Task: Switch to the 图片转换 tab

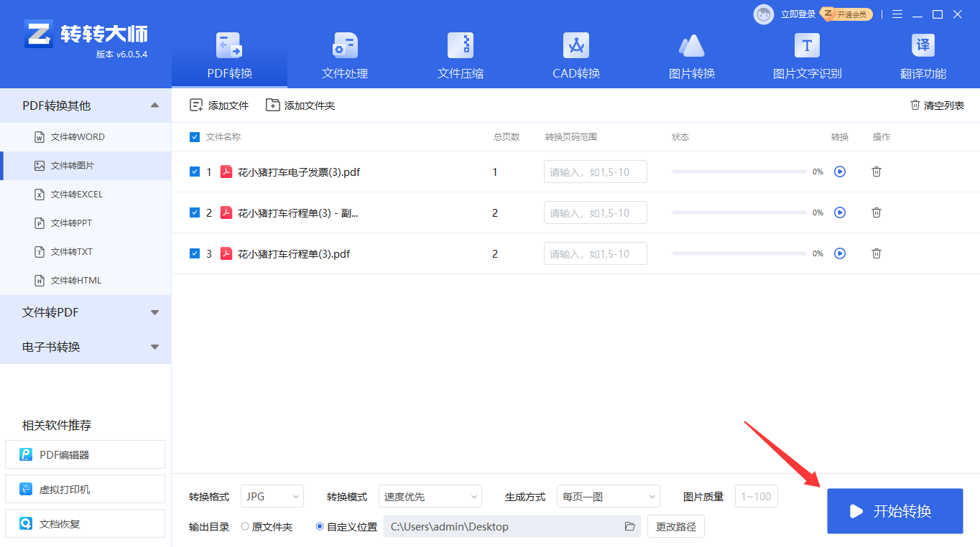Action: [692, 56]
